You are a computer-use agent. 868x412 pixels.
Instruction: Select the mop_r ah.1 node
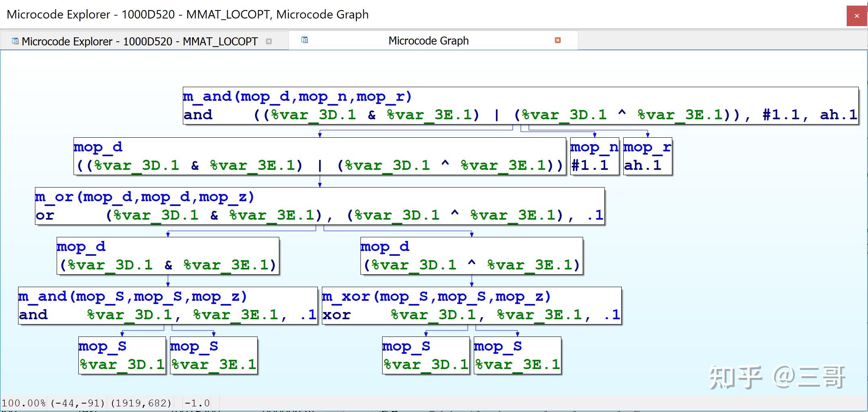click(x=647, y=156)
